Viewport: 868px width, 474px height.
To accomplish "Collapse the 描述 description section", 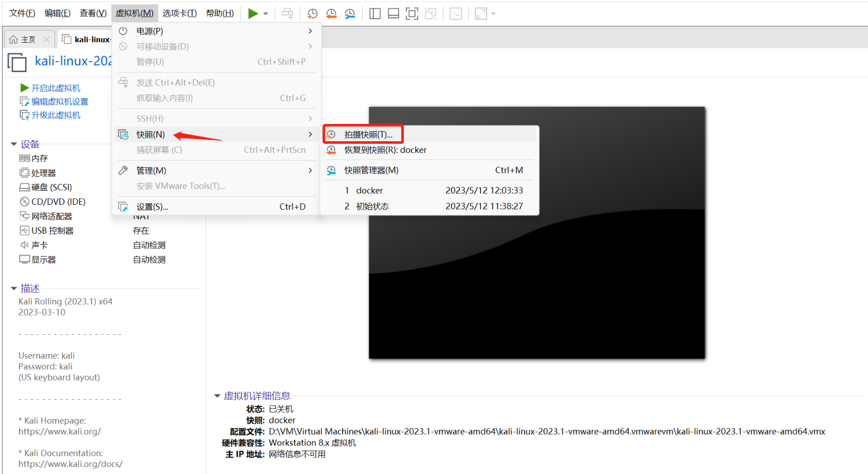I will tap(14, 289).
